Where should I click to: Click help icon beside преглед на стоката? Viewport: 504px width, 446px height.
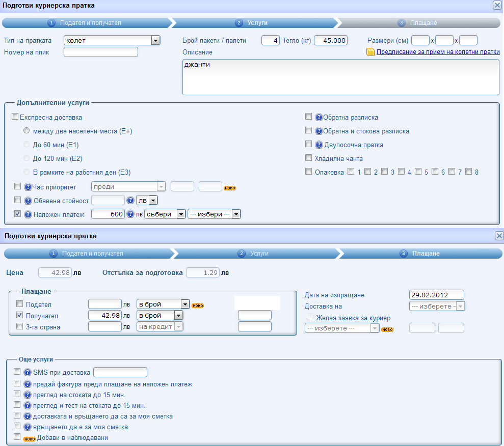[x=28, y=395]
